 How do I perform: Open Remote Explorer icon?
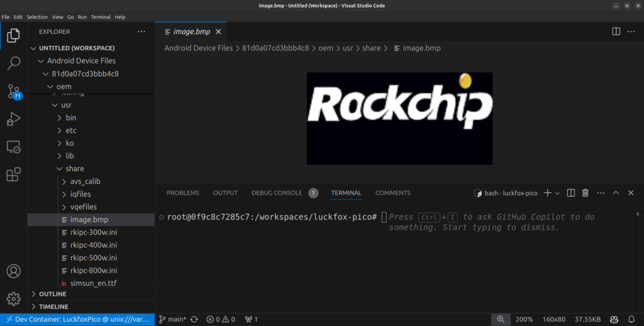click(x=13, y=147)
